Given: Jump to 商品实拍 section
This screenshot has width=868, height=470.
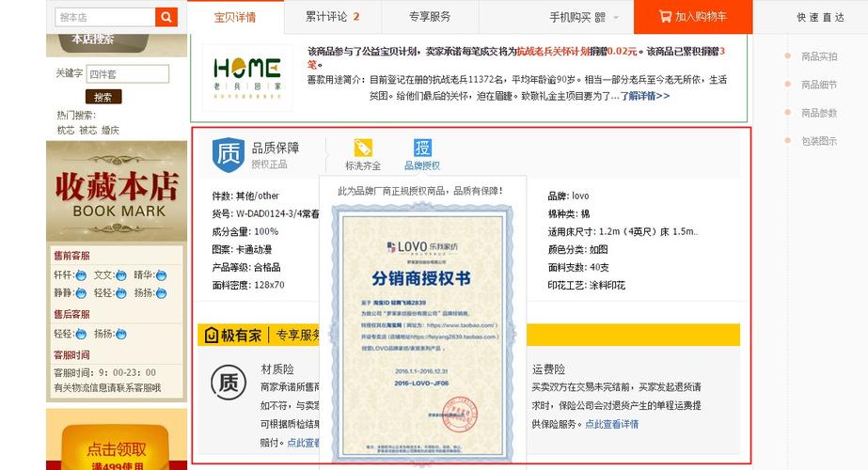Looking at the screenshot, I should tap(819, 56).
